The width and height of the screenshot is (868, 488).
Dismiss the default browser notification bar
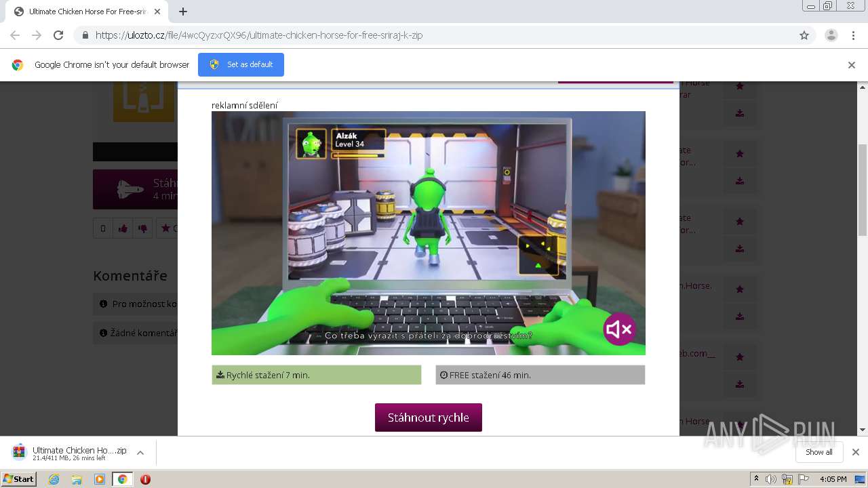coord(851,65)
